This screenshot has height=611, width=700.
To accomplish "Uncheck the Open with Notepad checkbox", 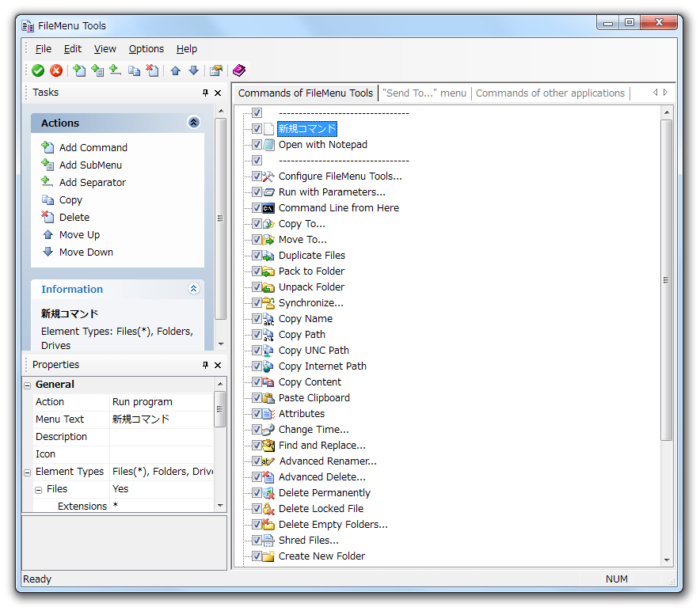I will (x=257, y=145).
